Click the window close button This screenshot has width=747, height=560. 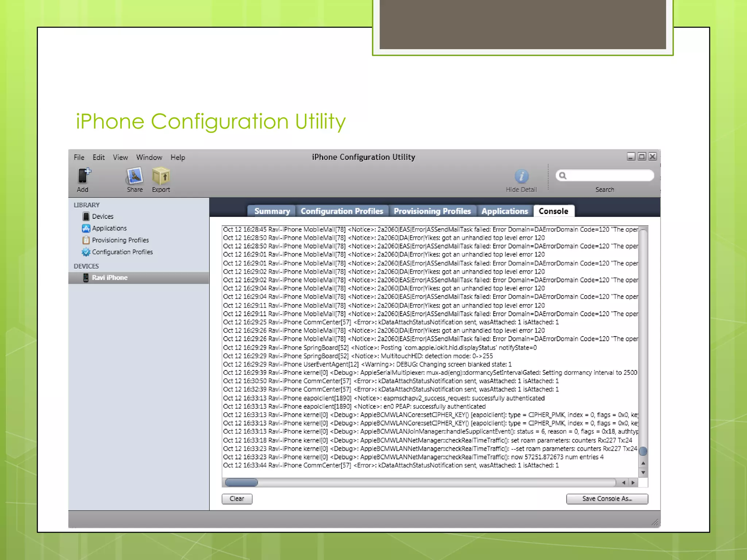coord(653,157)
